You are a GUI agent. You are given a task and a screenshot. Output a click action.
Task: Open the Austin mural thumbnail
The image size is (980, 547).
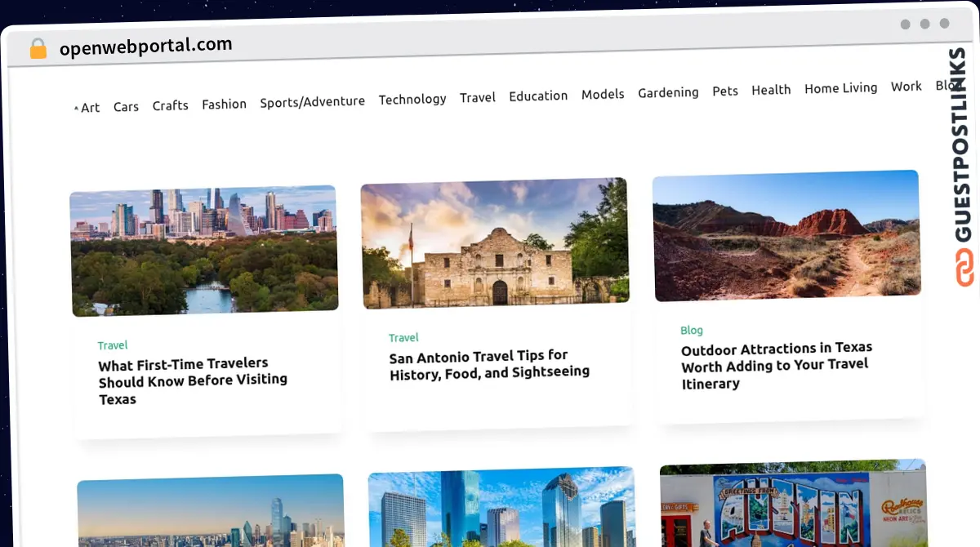pyautogui.click(x=793, y=503)
